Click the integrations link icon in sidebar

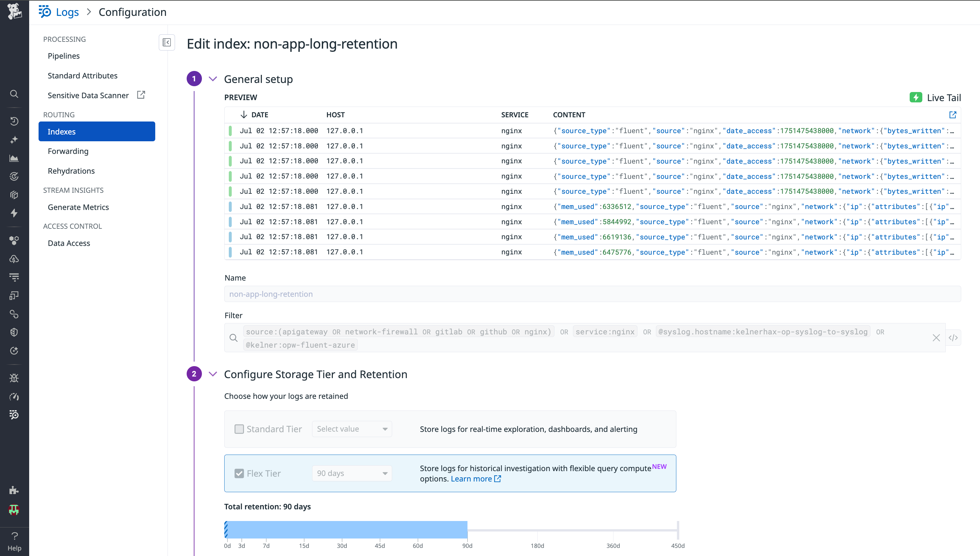tap(14, 314)
